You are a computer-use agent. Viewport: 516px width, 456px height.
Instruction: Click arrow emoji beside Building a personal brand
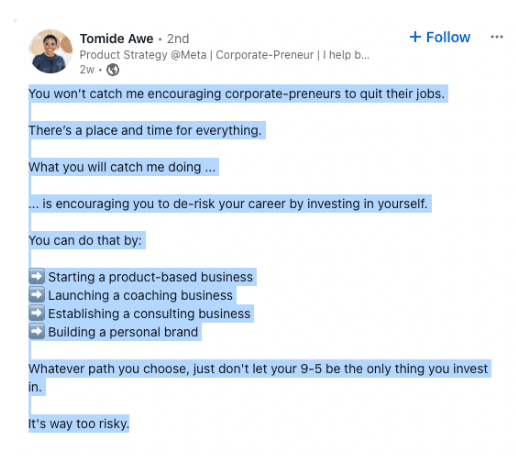point(37,331)
